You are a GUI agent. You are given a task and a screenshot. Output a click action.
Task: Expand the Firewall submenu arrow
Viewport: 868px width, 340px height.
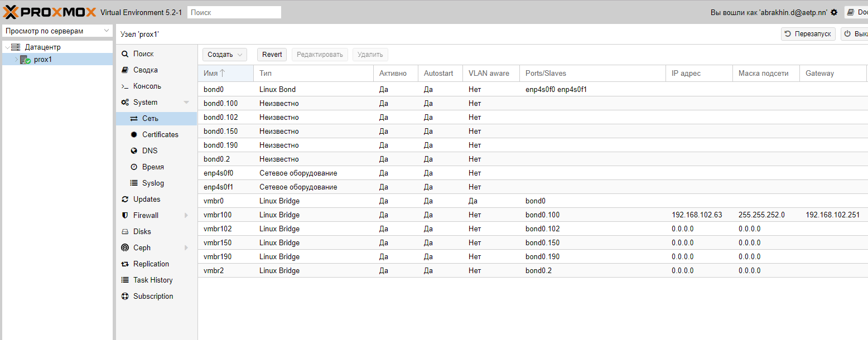coord(186,216)
